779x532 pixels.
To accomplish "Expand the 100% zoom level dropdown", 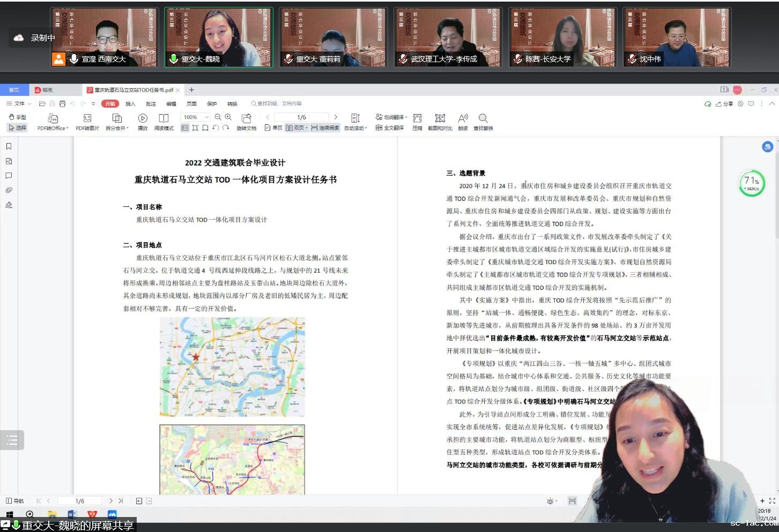I will [207, 117].
